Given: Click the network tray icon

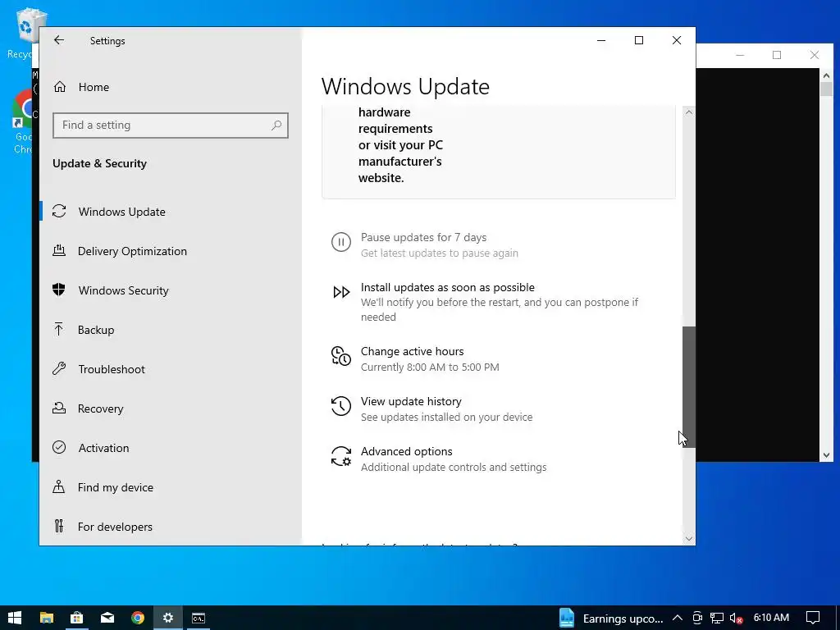Looking at the screenshot, I should click(717, 619).
